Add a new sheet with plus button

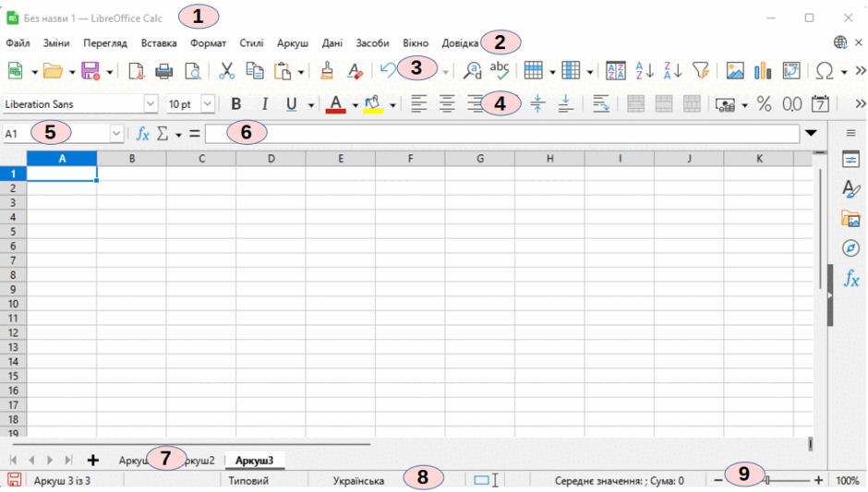(93, 460)
